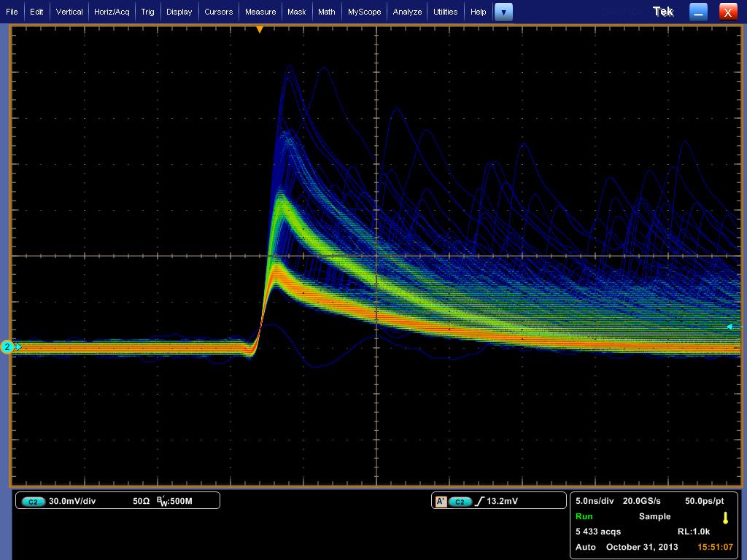
Task: Open the Horiz/Acq menu
Action: (x=112, y=12)
